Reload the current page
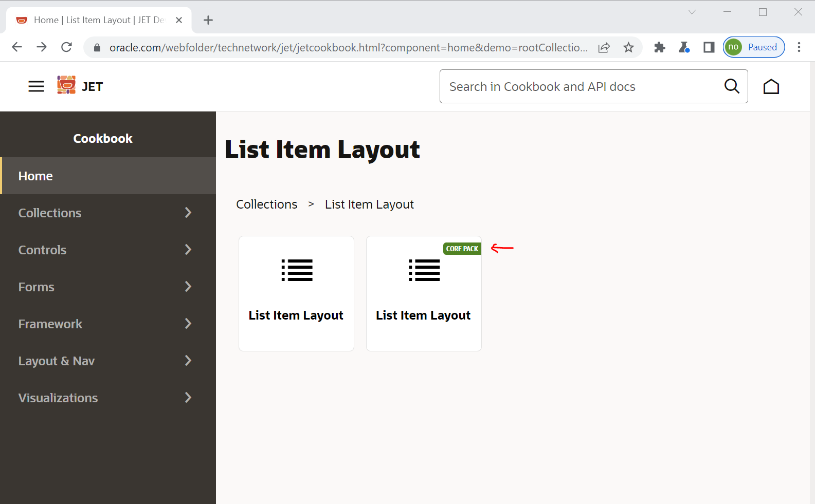The image size is (815, 504). point(66,47)
